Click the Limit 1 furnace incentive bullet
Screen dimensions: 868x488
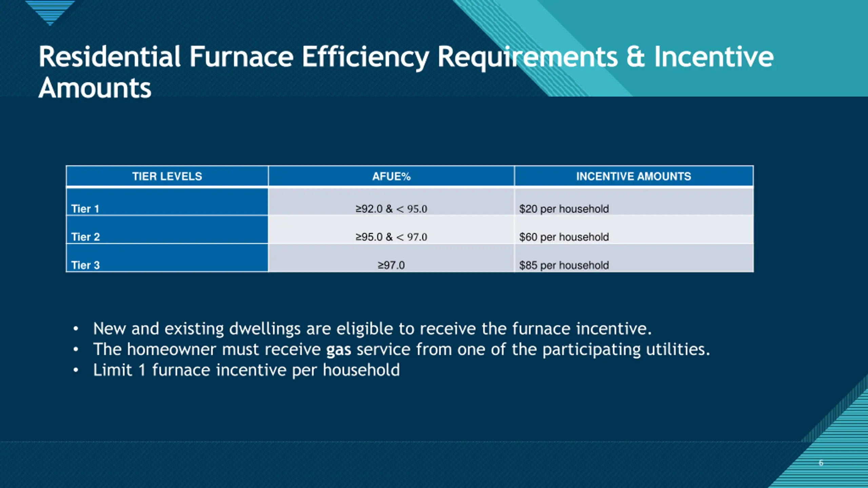coord(246,370)
